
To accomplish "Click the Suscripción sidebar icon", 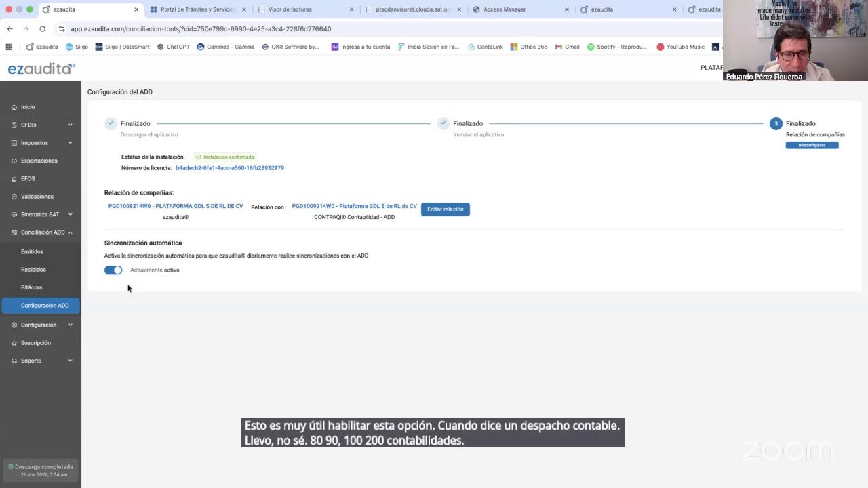I will tap(14, 343).
